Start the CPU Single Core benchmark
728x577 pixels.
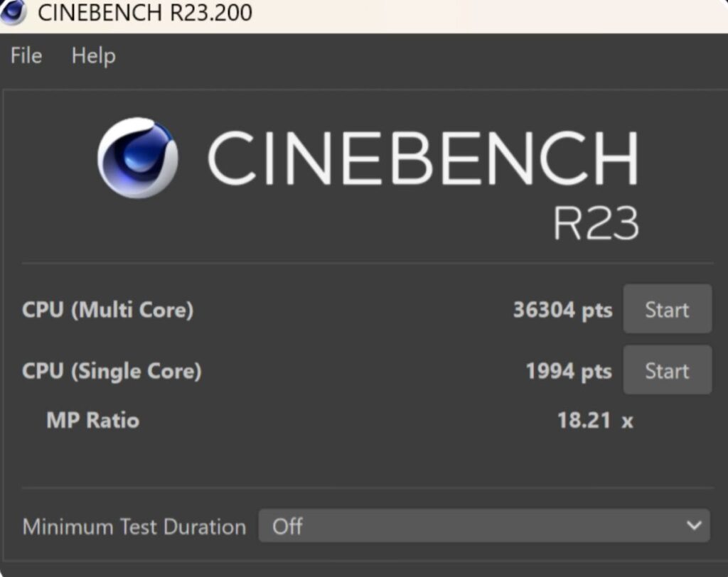[667, 370]
